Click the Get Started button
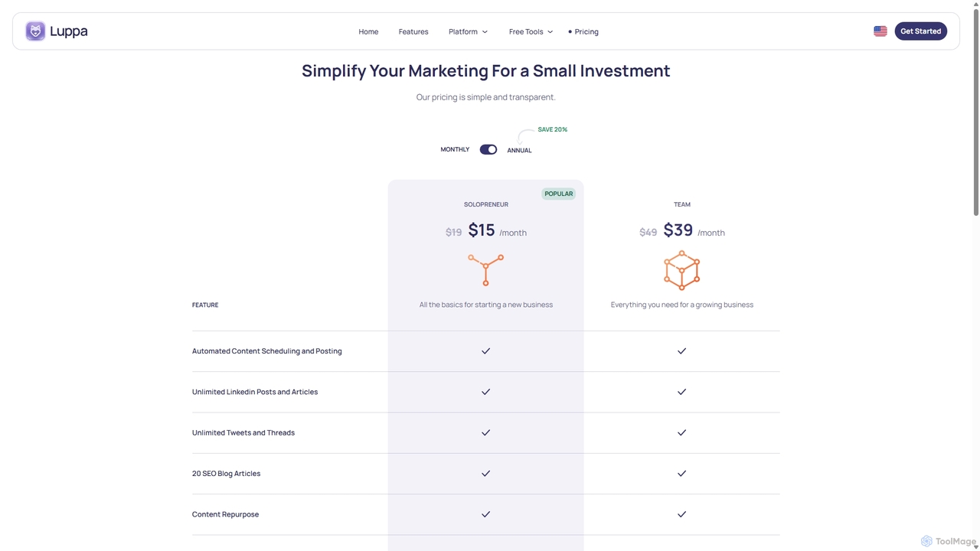Viewport: 980px width, 551px height. (921, 31)
